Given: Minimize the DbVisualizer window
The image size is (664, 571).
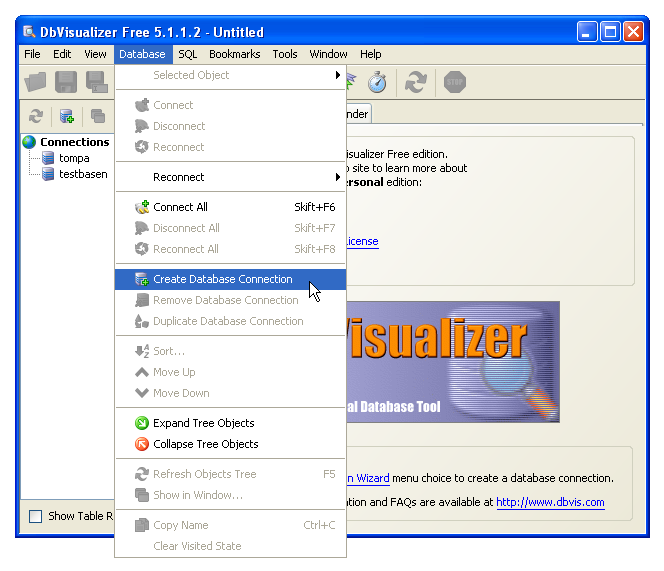Looking at the screenshot, I should click(x=587, y=32).
